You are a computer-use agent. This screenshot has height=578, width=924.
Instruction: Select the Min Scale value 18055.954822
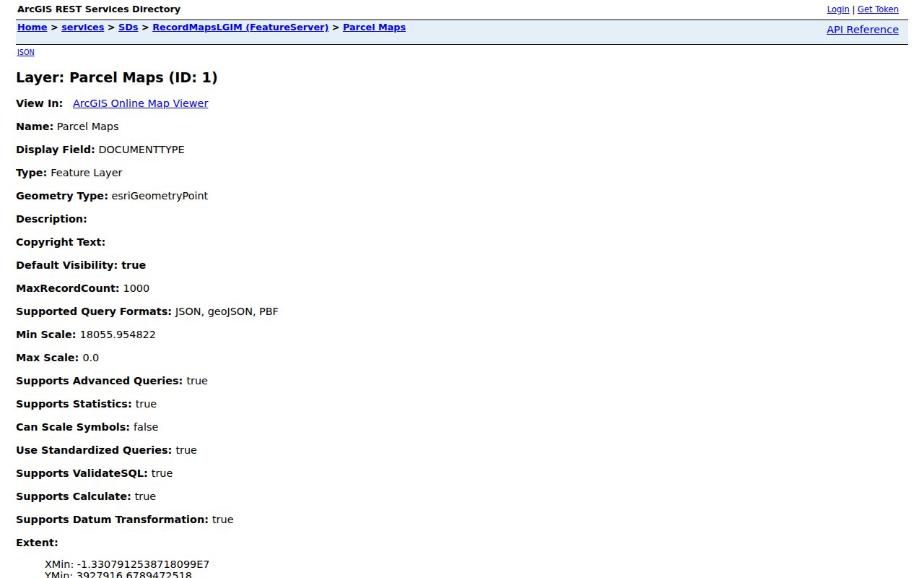[x=118, y=335]
